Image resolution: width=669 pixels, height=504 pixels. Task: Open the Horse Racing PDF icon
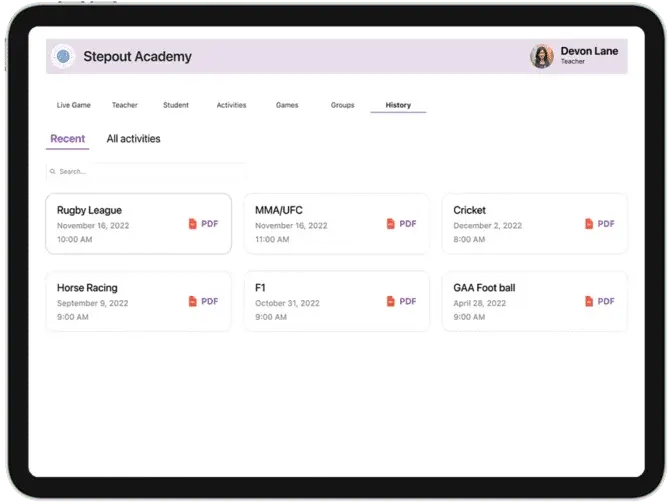coord(193,301)
